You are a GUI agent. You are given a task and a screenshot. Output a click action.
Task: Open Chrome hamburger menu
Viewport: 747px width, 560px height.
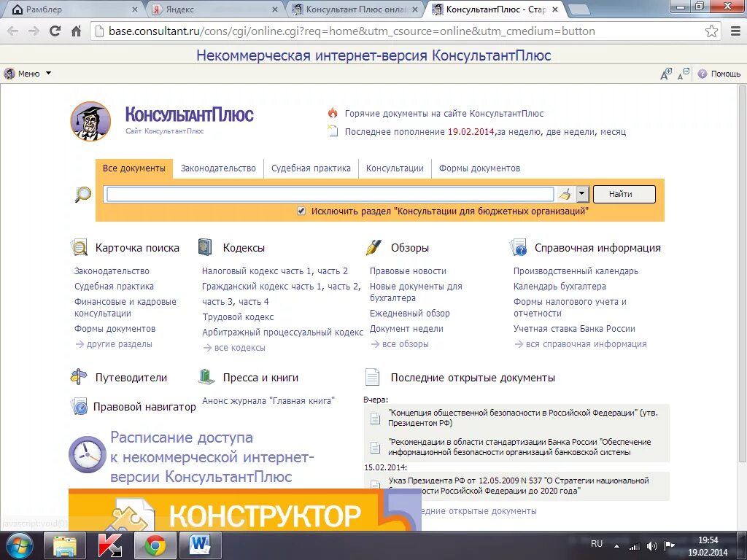[735, 31]
